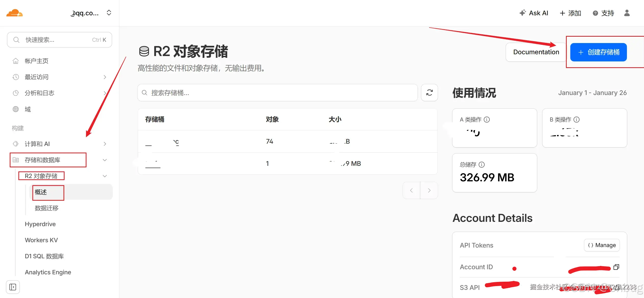The image size is (644, 298).
Task: Collapse the sidebar panel icon
Action: (x=13, y=287)
